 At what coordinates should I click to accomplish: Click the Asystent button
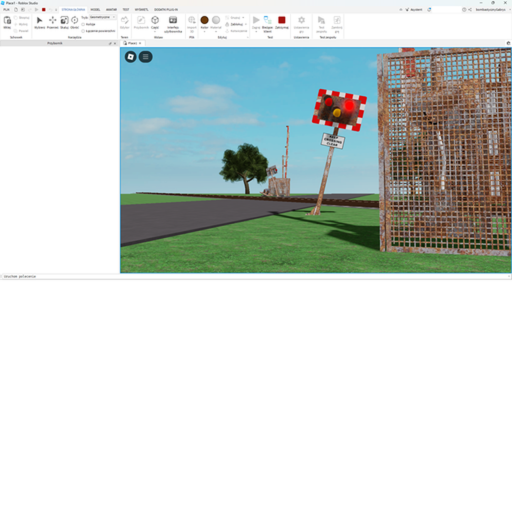tap(414, 10)
